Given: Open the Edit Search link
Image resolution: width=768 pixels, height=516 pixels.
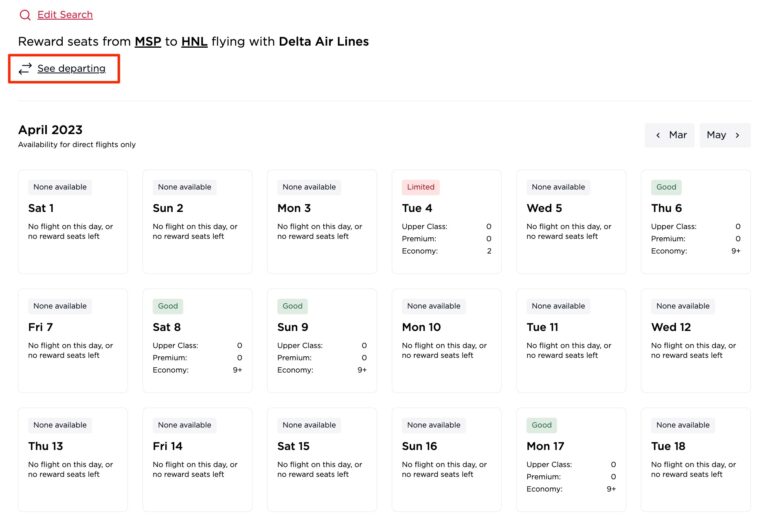Looking at the screenshot, I should click(65, 15).
